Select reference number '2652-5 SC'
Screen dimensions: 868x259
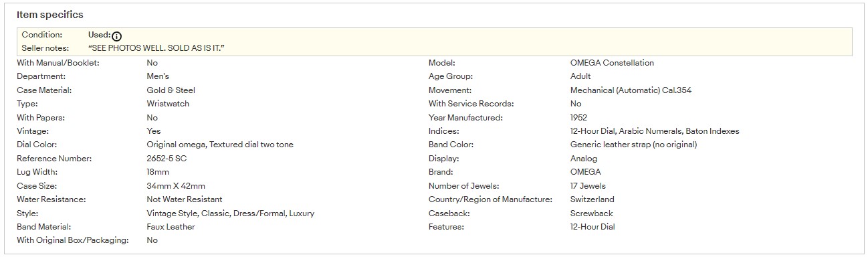pos(167,159)
